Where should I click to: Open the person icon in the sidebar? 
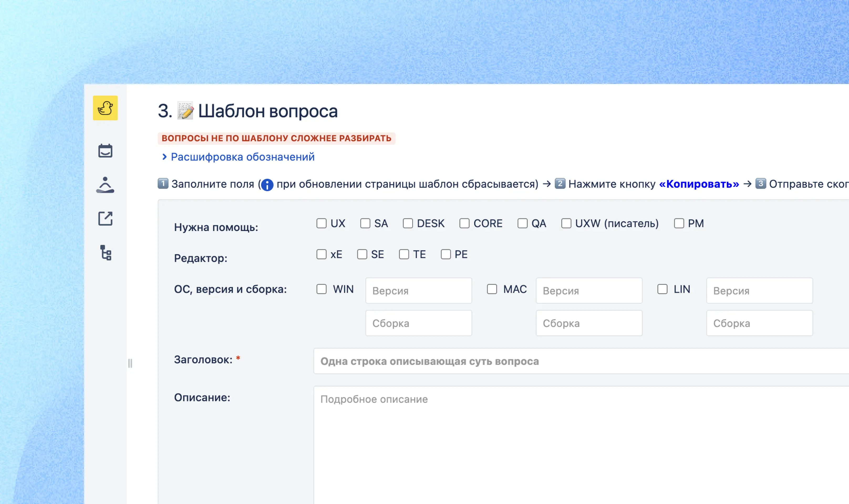pos(105,185)
